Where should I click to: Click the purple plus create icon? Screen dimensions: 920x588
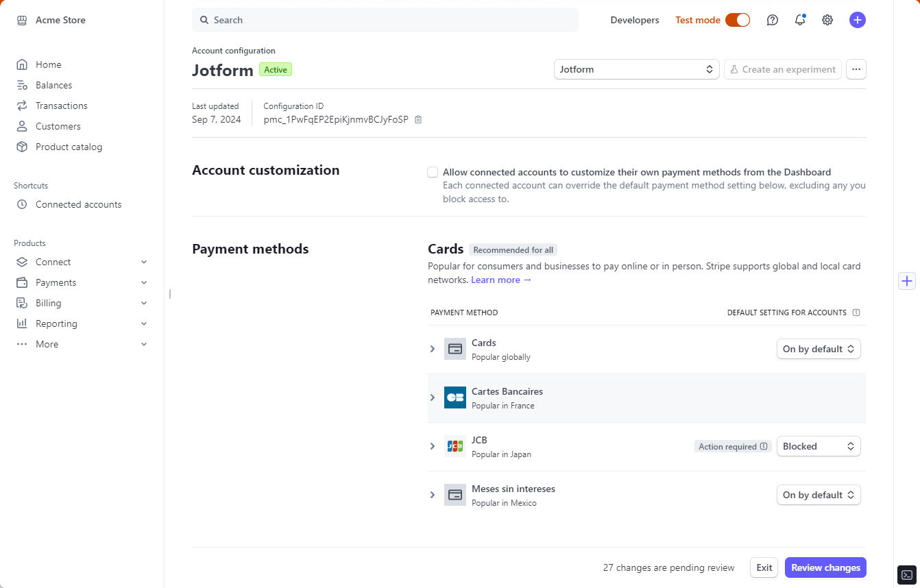tap(857, 20)
